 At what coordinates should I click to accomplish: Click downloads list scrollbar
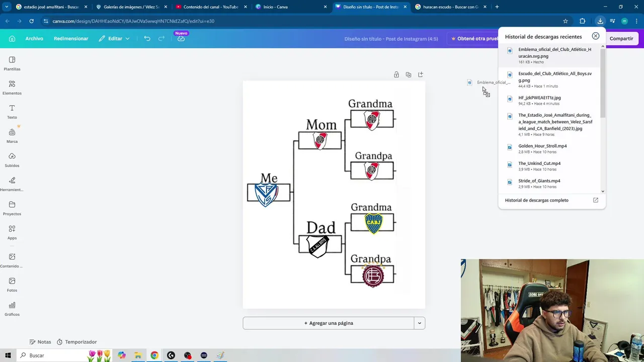tap(603, 83)
